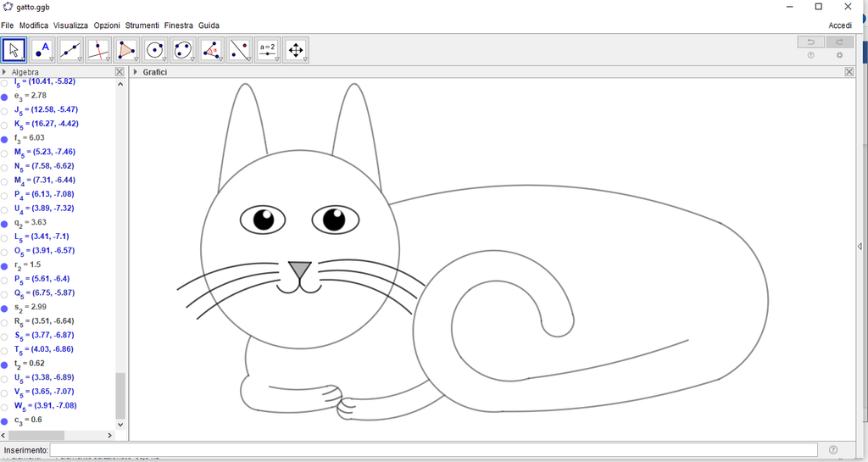868x462 pixels.
Task: Pick the Move Graphics View tool
Action: 295,50
